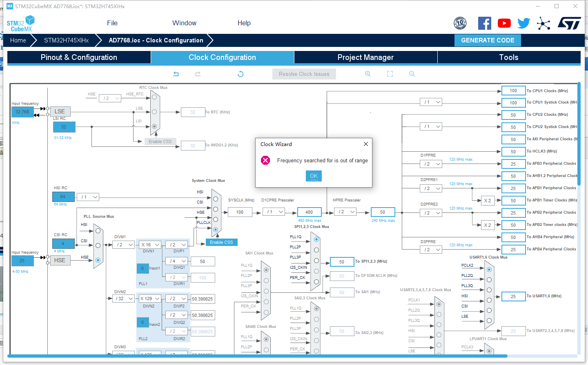The width and height of the screenshot is (588, 365).
Task: Open the Twitter bird icon link
Action: tap(524, 23)
